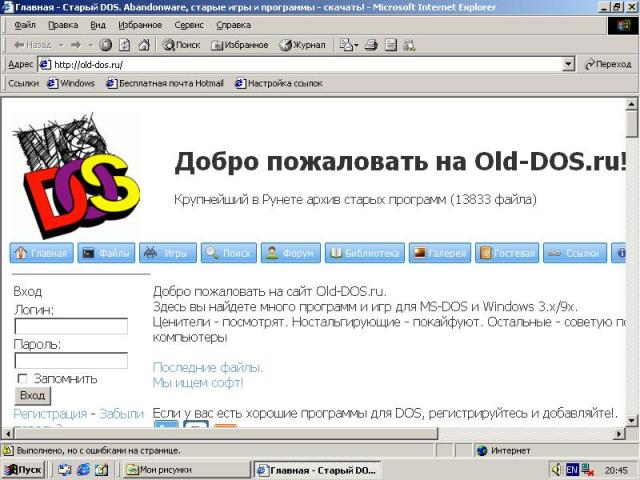
Task: Open the Избранное menu in menu bar
Action: point(140,25)
